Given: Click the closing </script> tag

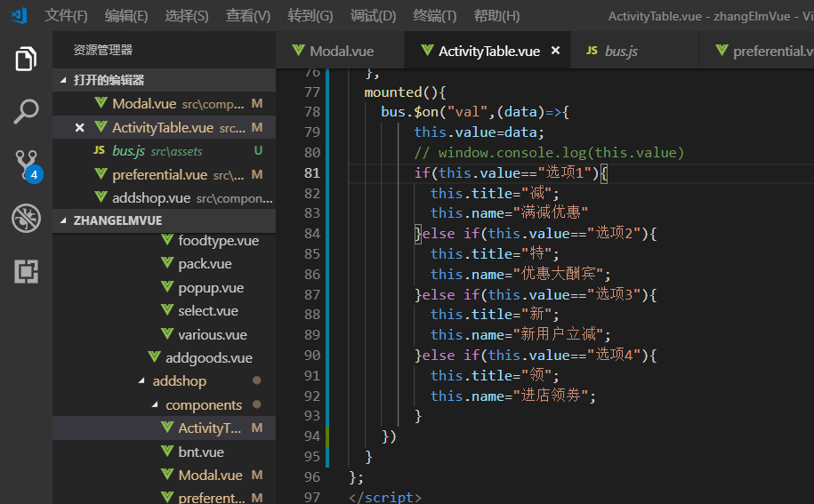Looking at the screenshot, I should click(385, 497).
